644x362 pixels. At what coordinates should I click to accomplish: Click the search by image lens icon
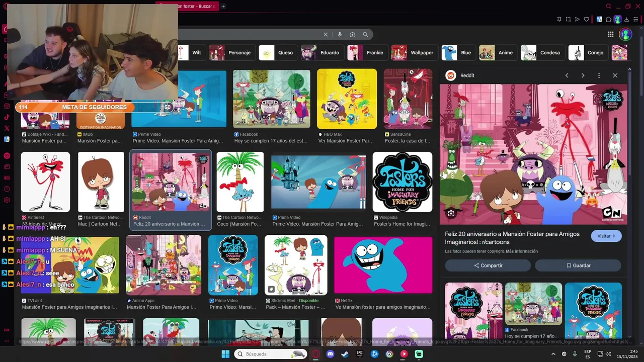(x=353, y=34)
